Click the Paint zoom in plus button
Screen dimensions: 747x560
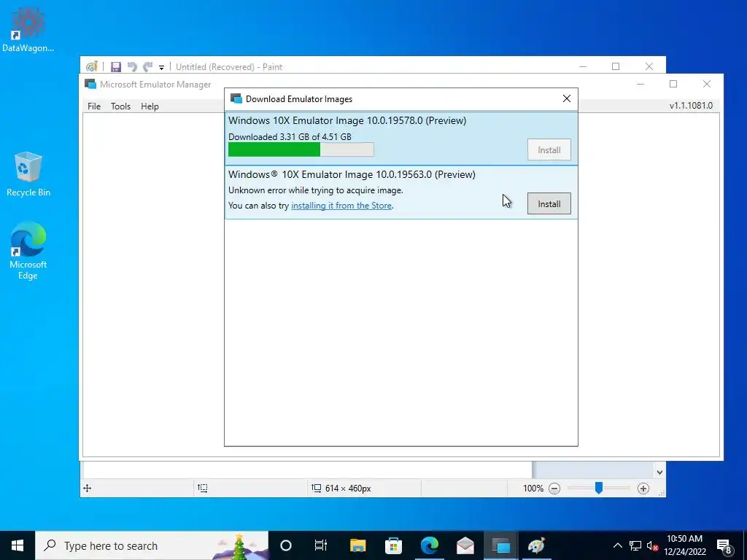(643, 489)
